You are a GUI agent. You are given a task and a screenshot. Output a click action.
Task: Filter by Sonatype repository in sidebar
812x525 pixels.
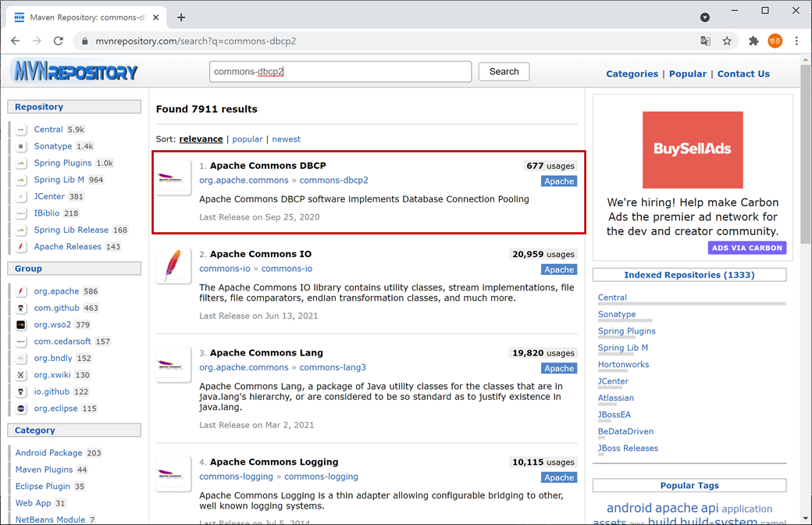53,146
